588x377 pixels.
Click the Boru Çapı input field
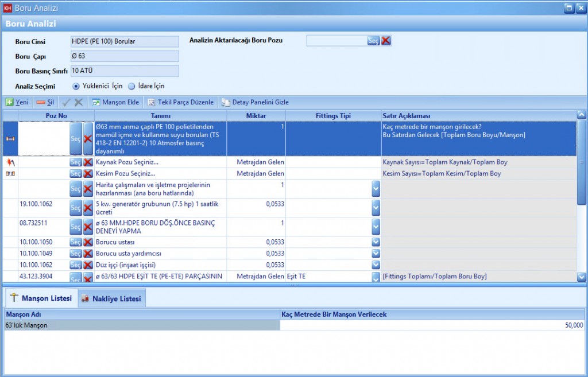(x=125, y=56)
